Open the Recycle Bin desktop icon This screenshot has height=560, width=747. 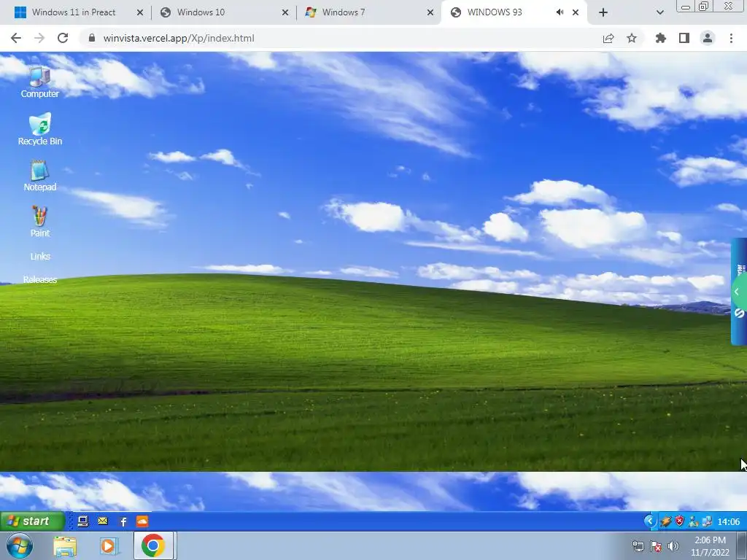(39, 129)
